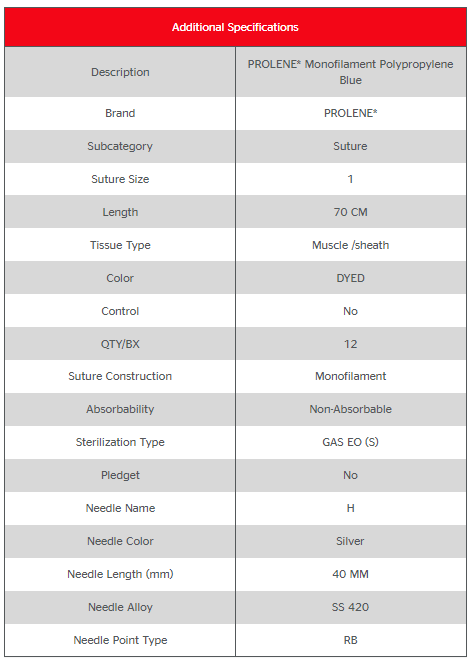Select the Pledget row label
This screenshot has height=665, width=473.
(120, 475)
